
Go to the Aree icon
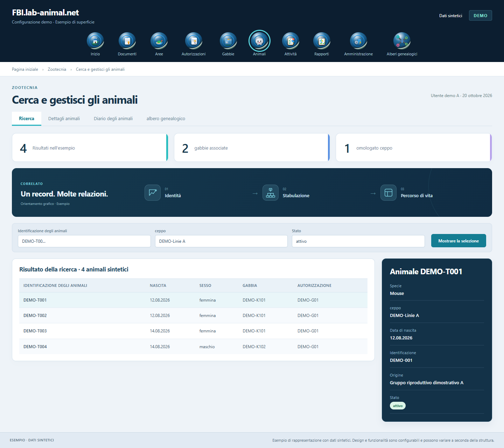point(159,41)
